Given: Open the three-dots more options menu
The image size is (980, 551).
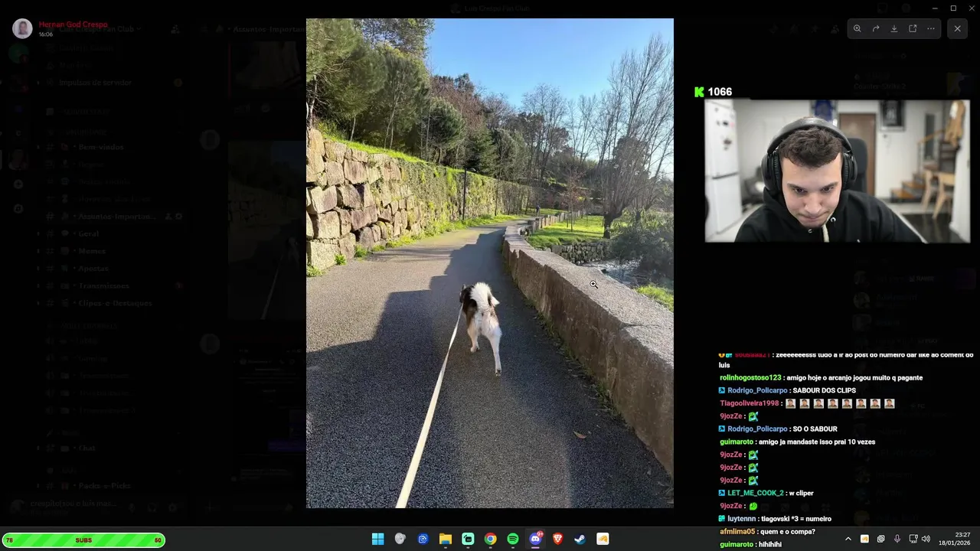Looking at the screenshot, I should (931, 28).
